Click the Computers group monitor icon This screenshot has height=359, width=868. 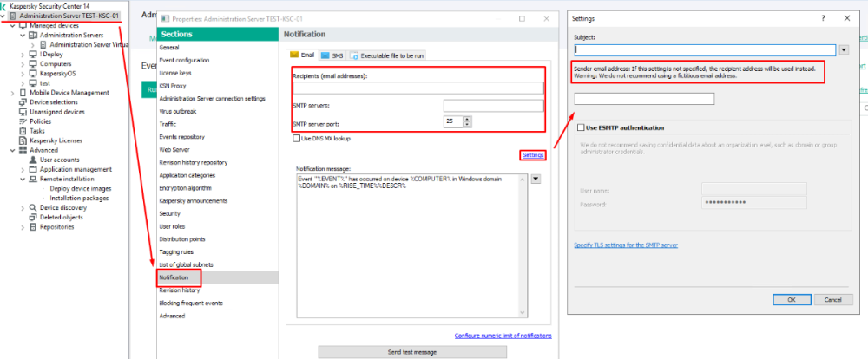(x=33, y=63)
